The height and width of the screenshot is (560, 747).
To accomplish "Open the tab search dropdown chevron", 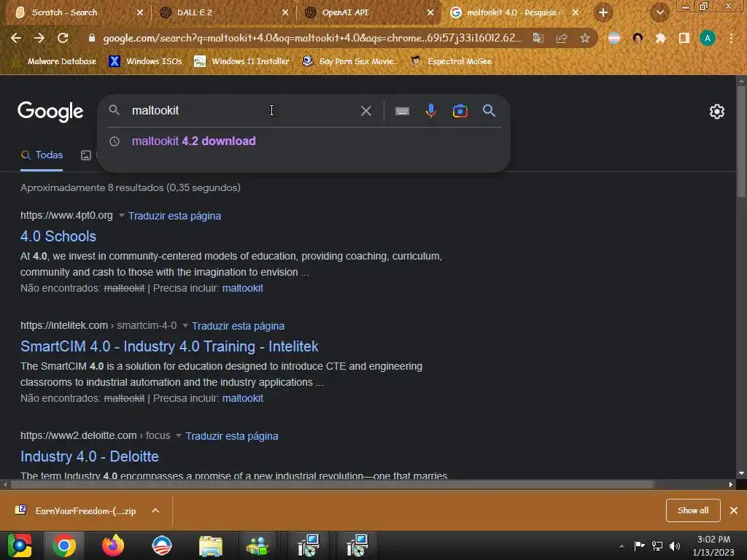I will pyautogui.click(x=659, y=12).
